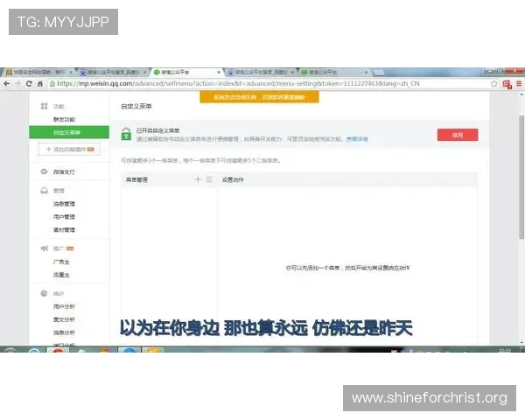This screenshot has height=420, width=525.
Task: Click the system clock in the taskbar
Action: (504, 350)
